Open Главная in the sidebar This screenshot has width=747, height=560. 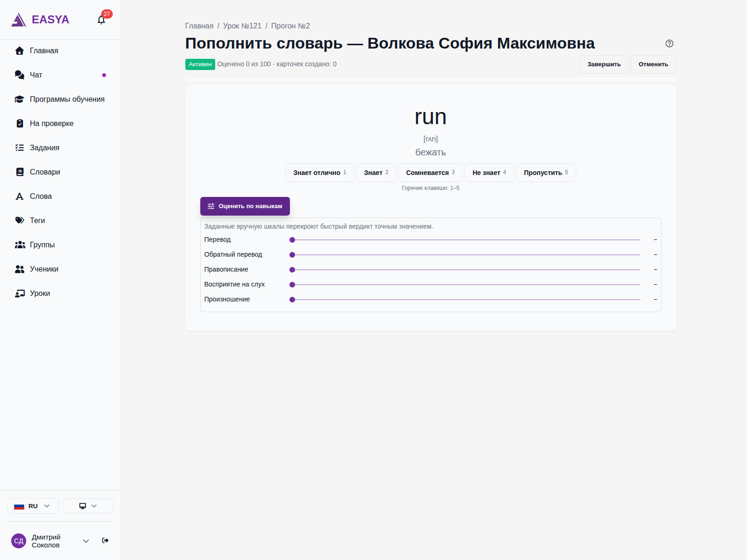click(x=61, y=50)
